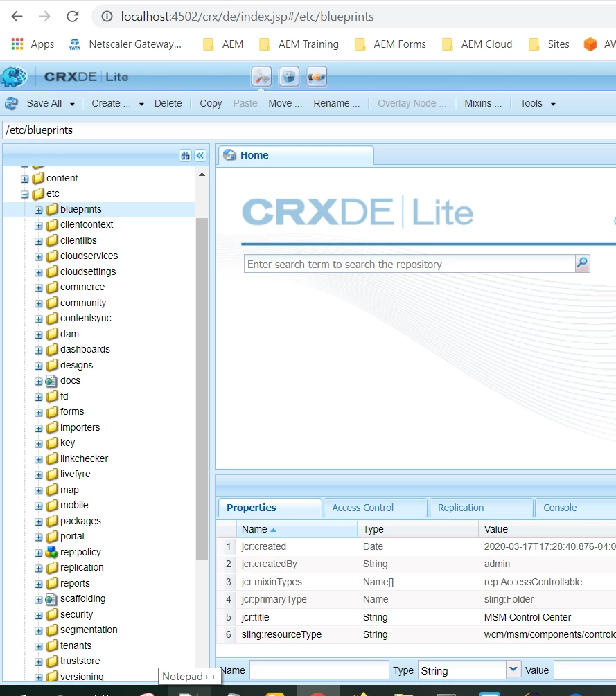Collapse the tree panel with double-arrow icon

click(x=200, y=155)
